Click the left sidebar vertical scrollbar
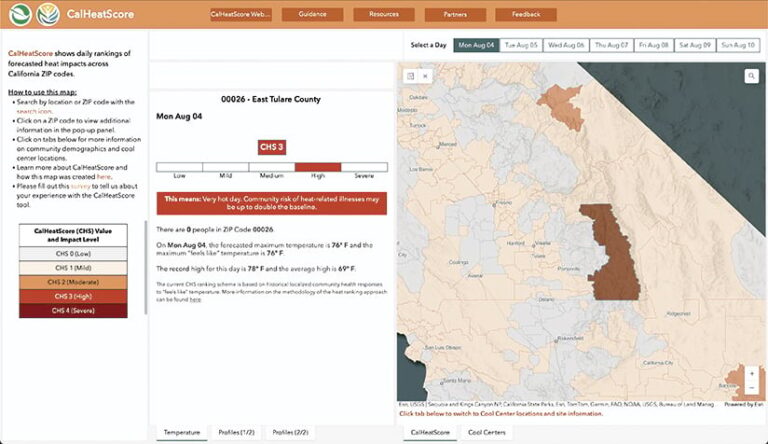 145,268
